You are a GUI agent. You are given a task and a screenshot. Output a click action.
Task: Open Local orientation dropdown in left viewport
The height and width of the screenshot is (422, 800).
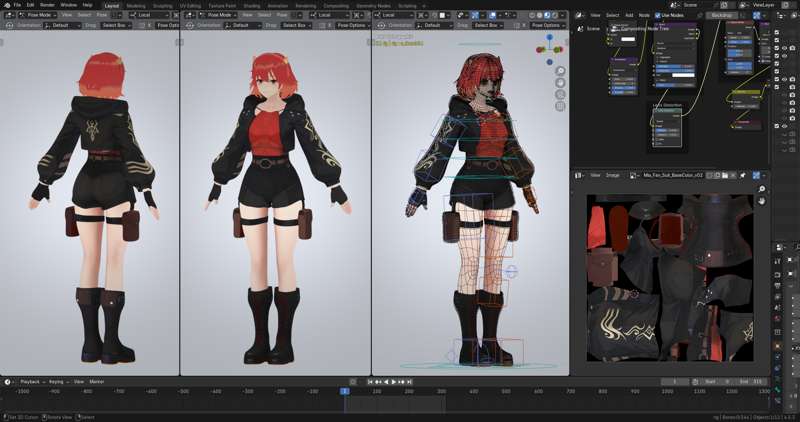[149, 15]
